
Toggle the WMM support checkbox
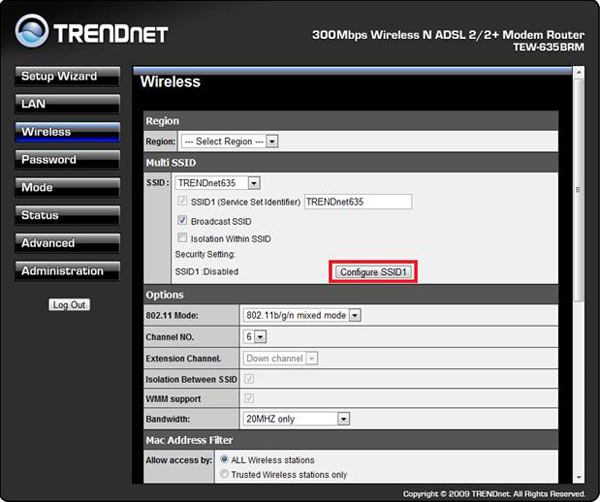click(x=249, y=398)
